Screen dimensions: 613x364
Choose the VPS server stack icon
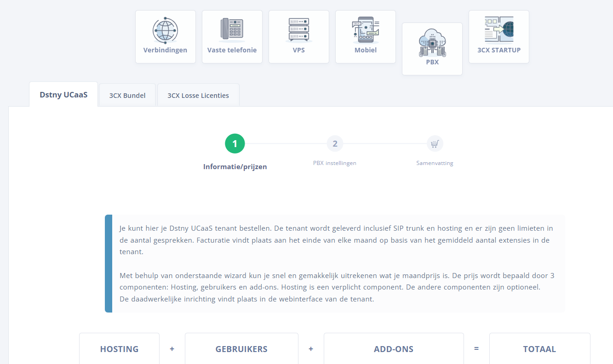point(298,30)
